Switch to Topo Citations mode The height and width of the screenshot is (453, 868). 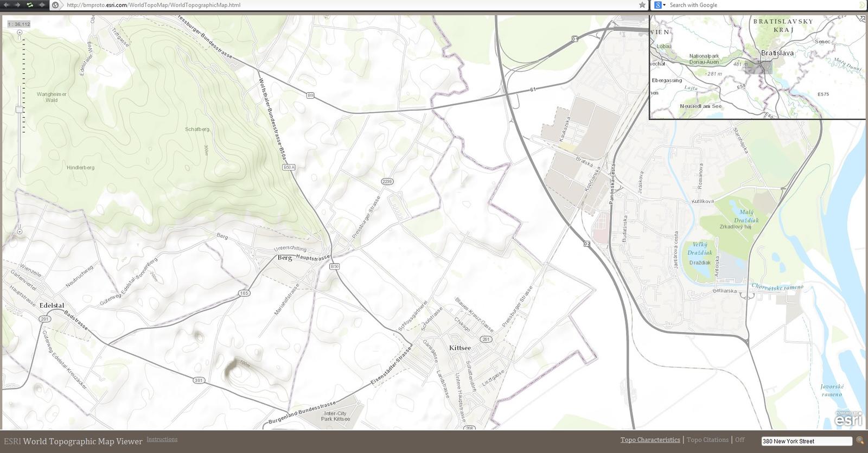pos(707,440)
